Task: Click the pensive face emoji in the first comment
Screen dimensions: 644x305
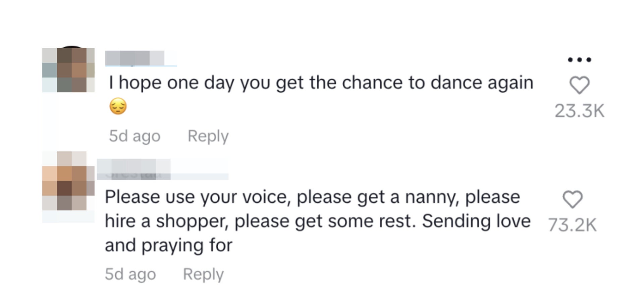Action: coord(118,107)
